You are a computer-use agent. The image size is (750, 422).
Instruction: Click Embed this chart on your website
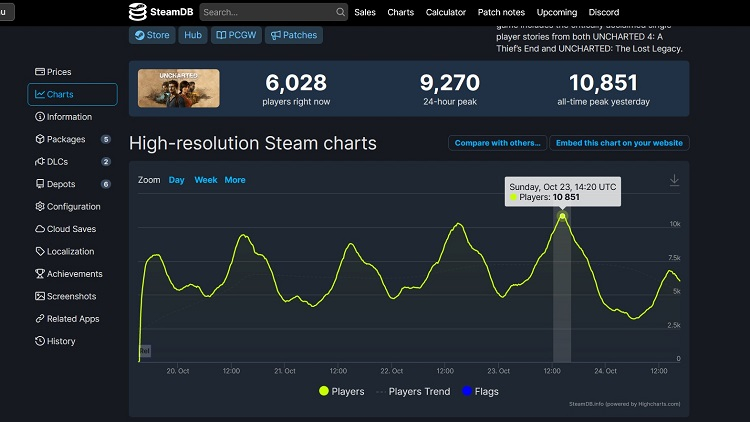619,143
